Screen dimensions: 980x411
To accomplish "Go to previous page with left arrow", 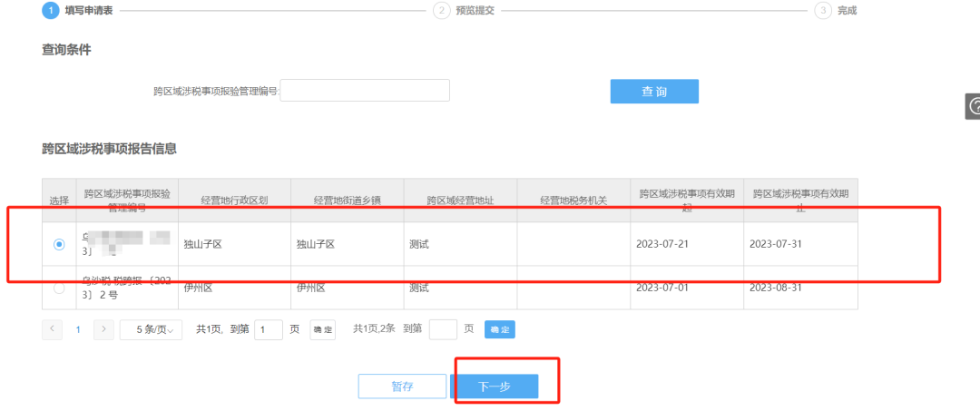I will [53, 329].
